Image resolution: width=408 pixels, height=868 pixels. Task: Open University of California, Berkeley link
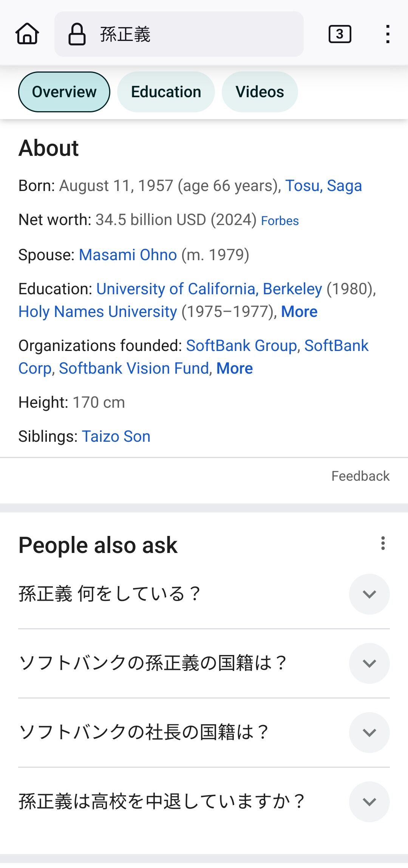point(209,289)
